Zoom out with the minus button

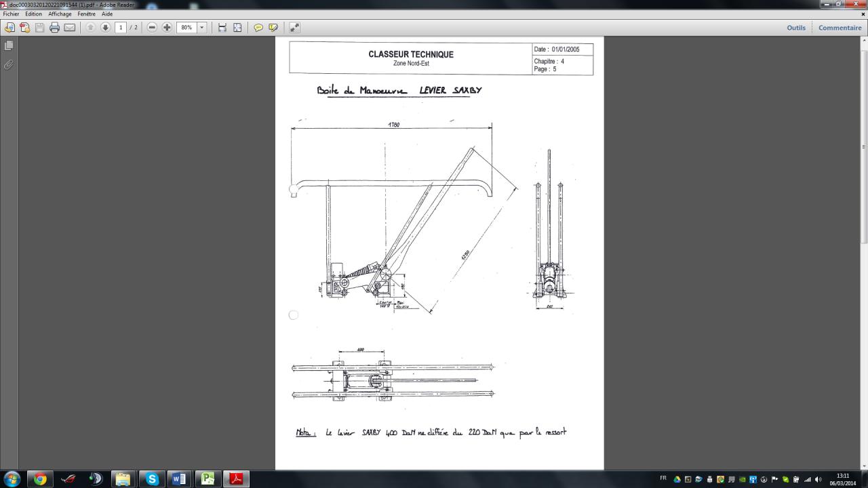click(152, 28)
